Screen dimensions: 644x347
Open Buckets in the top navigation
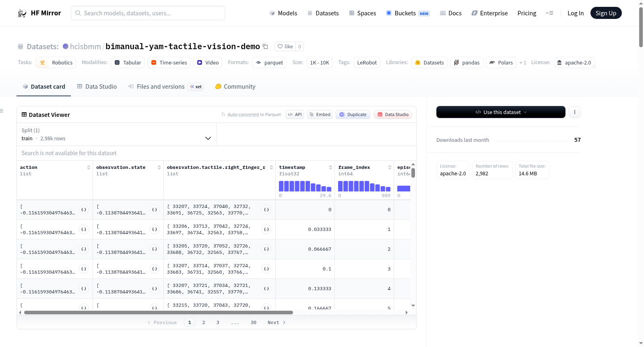[x=408, y=13]
